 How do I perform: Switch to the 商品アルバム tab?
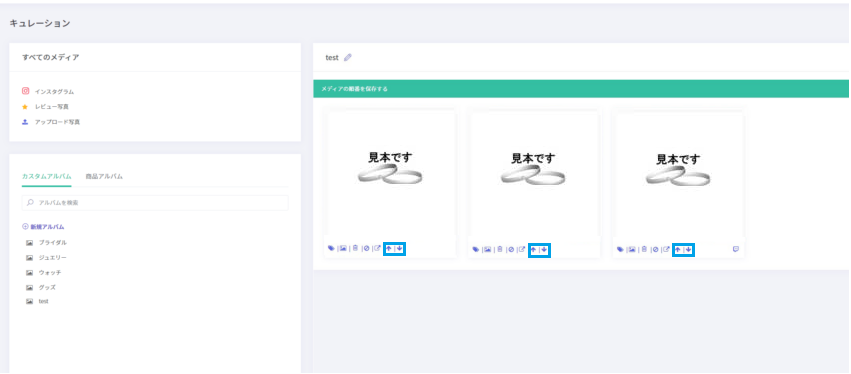[x=104, y=176]
